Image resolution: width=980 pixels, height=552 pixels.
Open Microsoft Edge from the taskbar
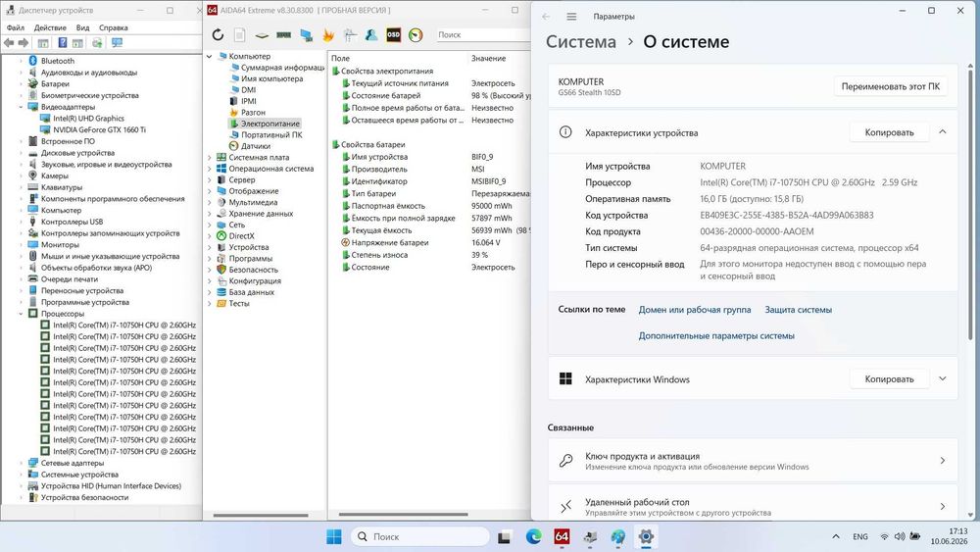533,536
